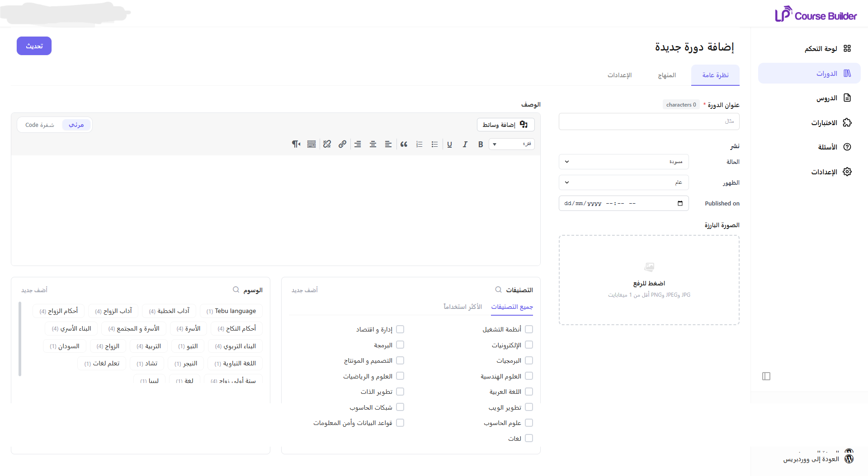868x476 pixels.
Task: Click the settings gear icon in sidebar
Action: pyautogui.click(x=847, y=172)
